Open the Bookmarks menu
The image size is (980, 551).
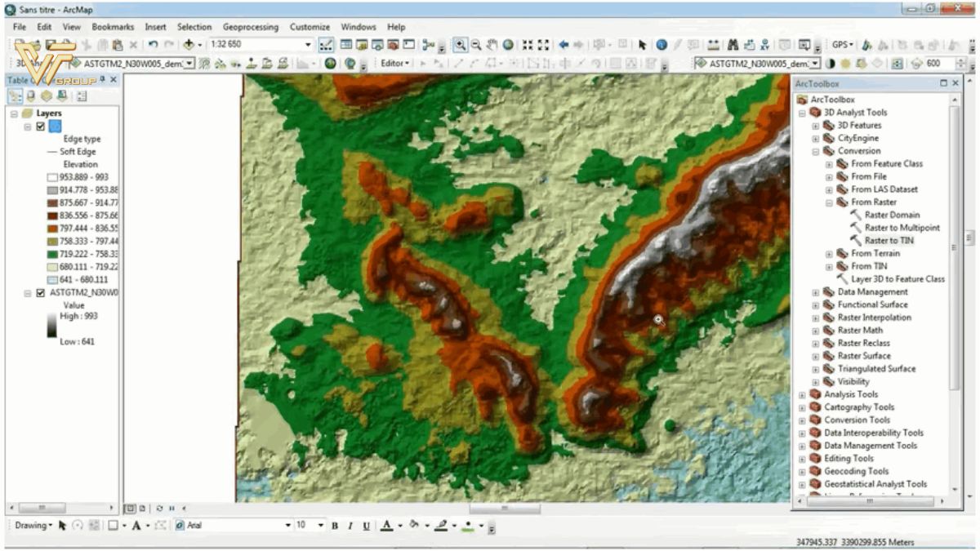click(x=113, y=27)
